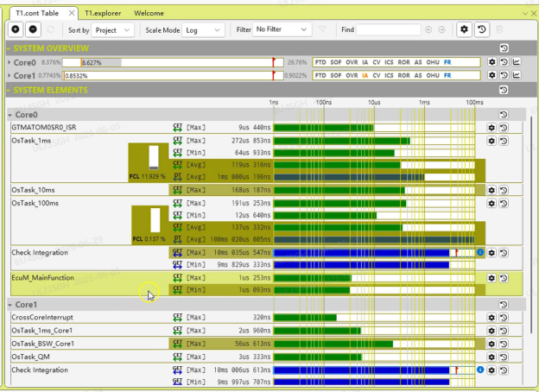Collapse the Core0 elements group

(10, 115)
